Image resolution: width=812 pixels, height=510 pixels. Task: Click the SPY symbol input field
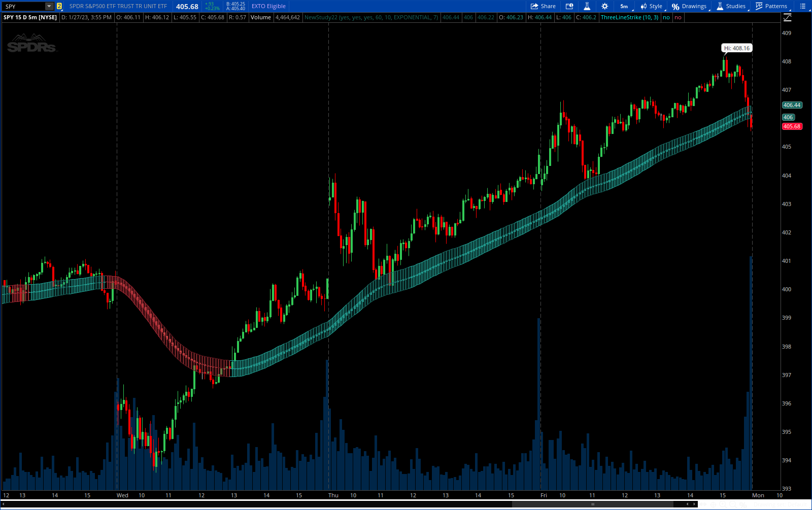point(23,7)
